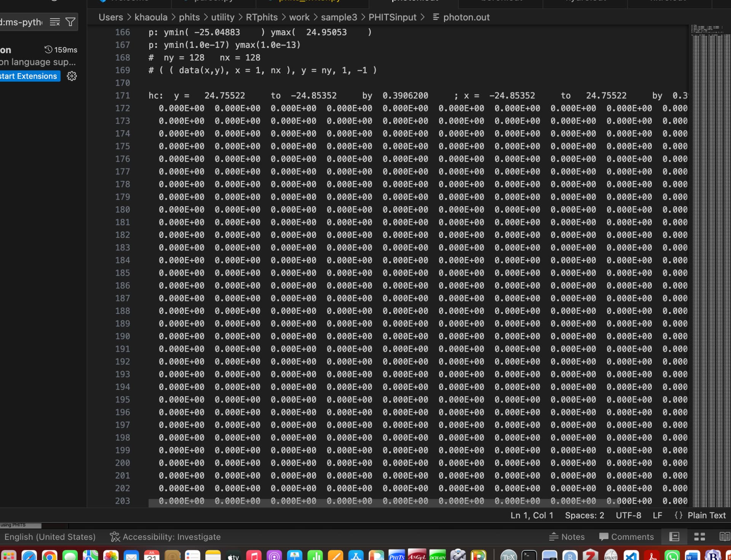Open the extension manage gear icon
731x560 pixels.
click(72, 76)
